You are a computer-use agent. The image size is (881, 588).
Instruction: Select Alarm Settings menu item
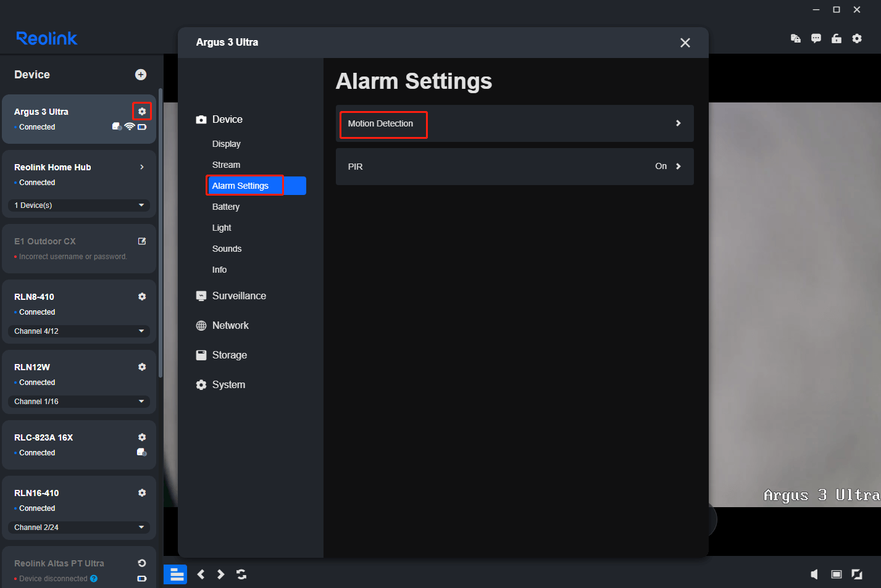point(256,186)
